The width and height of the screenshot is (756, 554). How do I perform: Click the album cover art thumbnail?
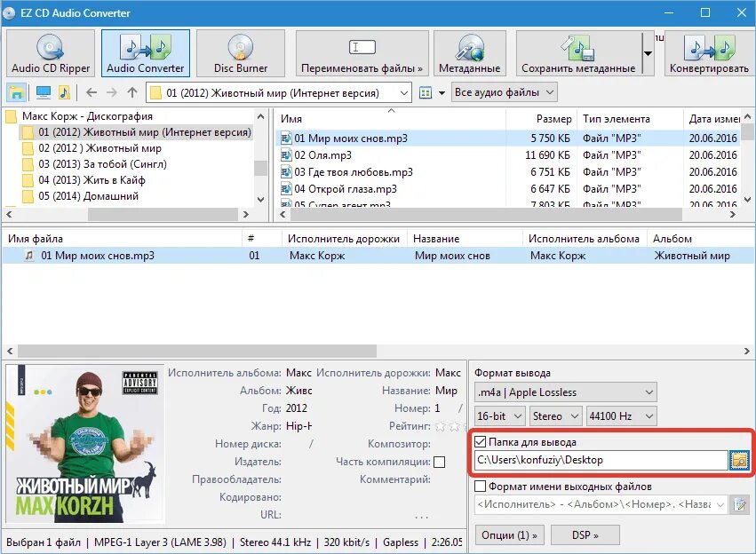85,444
